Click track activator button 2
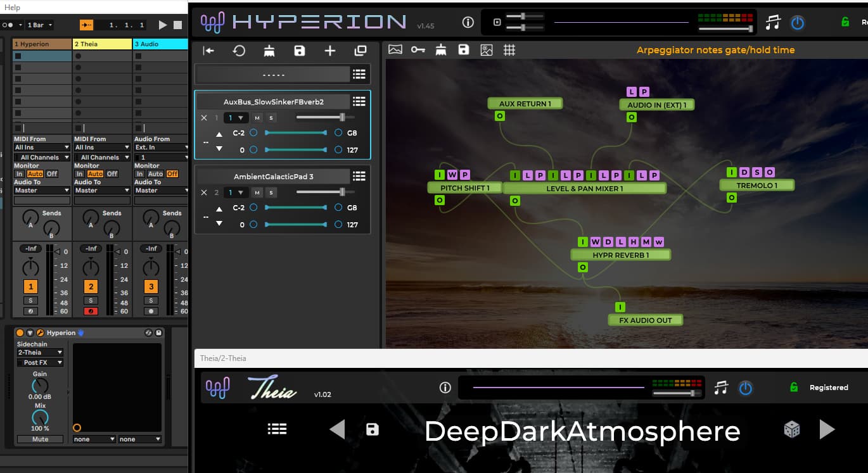Screen dimensions: 868x473 pos(91,286)
